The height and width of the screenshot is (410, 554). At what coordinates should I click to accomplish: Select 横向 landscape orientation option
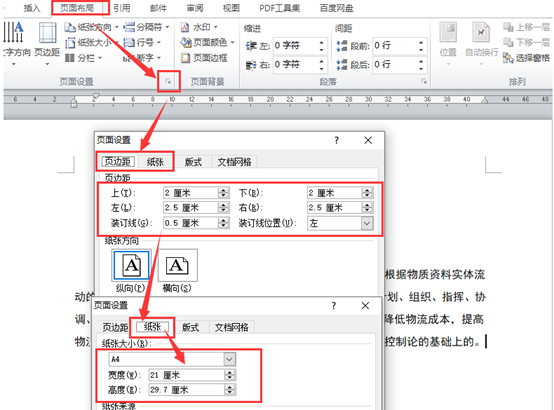[177, 265]
